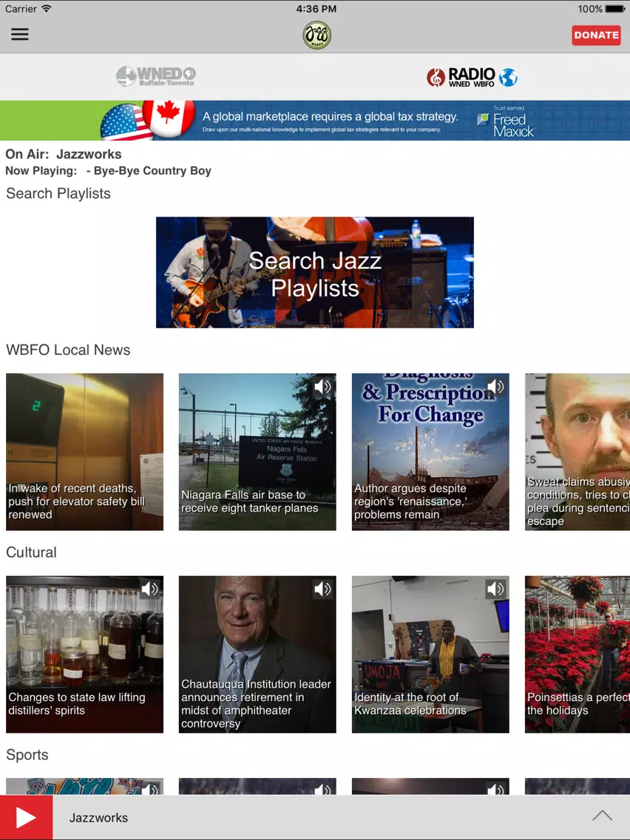Play audio for Chautauqua Institution story
The height and width of the screenshot is (840, 630).
pos(323,589)
